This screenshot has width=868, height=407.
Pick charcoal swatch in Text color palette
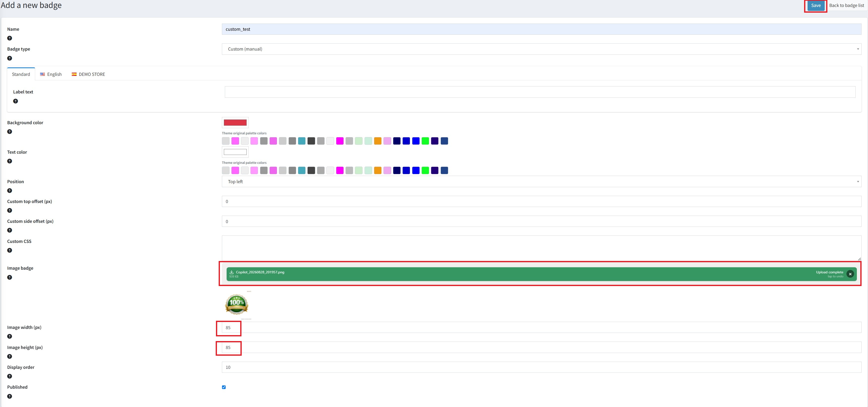click(x=311, y=170)
